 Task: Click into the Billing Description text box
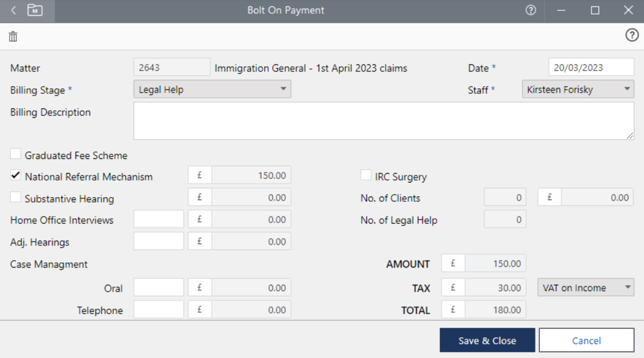(x=384, y=121)
